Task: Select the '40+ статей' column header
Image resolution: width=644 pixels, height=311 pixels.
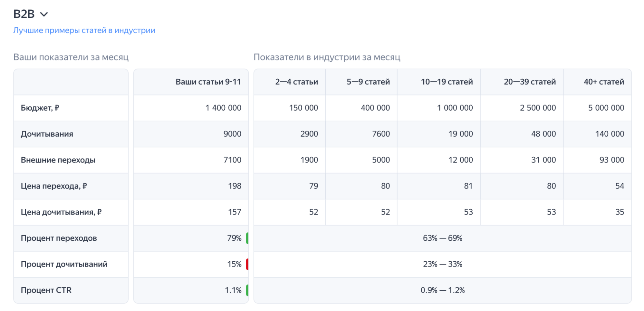Action: click(604, 82)
